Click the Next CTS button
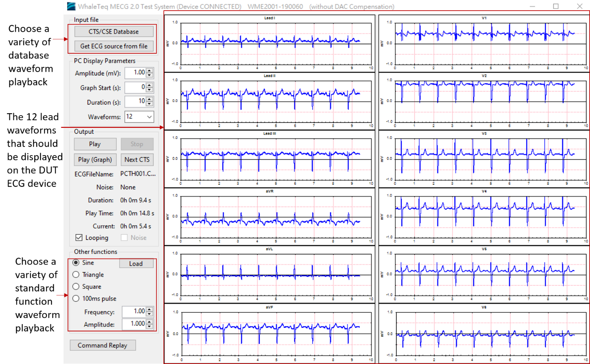The width and height of the screenshot is (590, 364). pyautogui.click(x=137, y=160)
